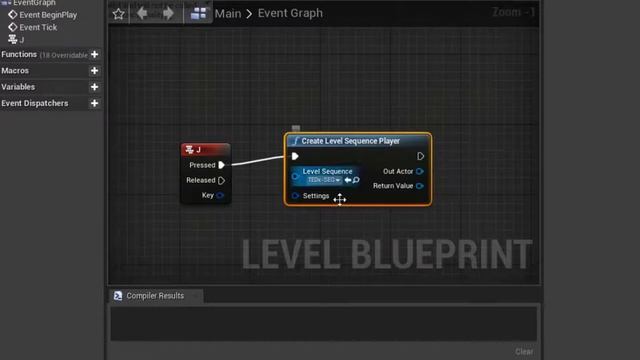
Task: Click the graph overview grid icon
Action: click(198, 13)
